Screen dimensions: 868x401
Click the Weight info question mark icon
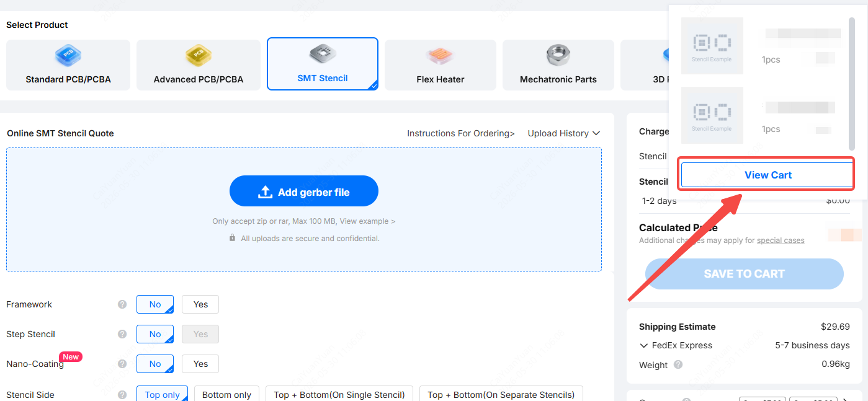[x=678, y=364]
